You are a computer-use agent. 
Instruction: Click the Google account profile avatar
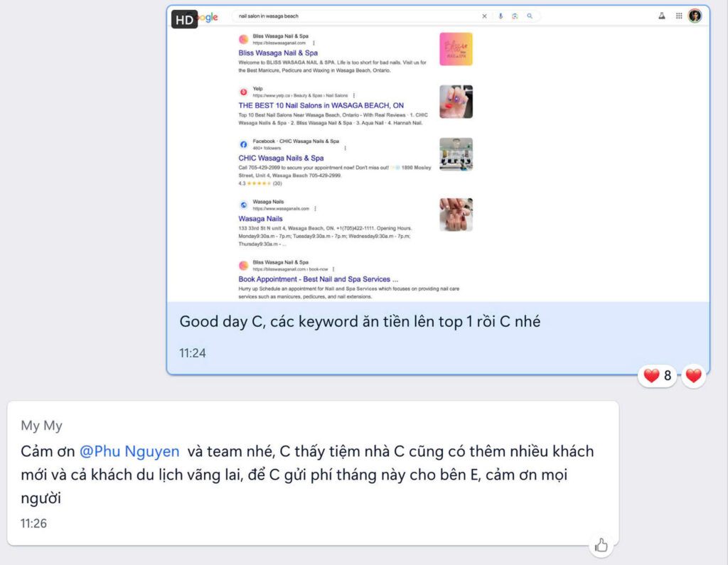coord(695,16)
